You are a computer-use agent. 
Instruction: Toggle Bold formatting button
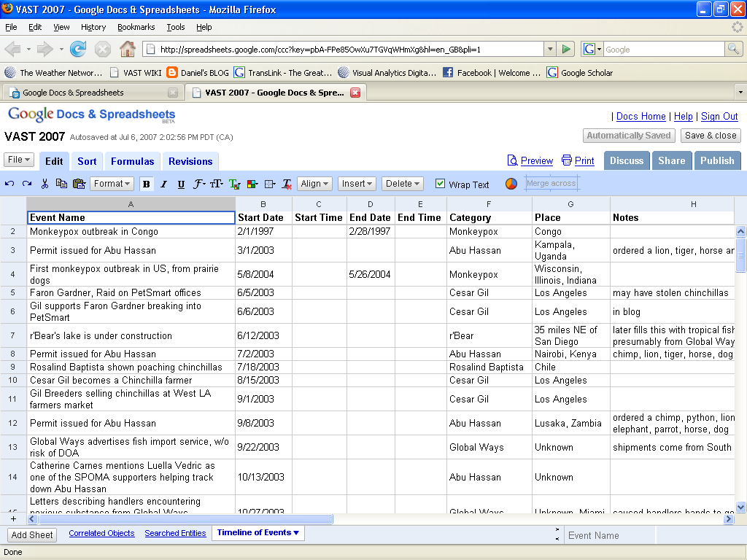(146, 184)
